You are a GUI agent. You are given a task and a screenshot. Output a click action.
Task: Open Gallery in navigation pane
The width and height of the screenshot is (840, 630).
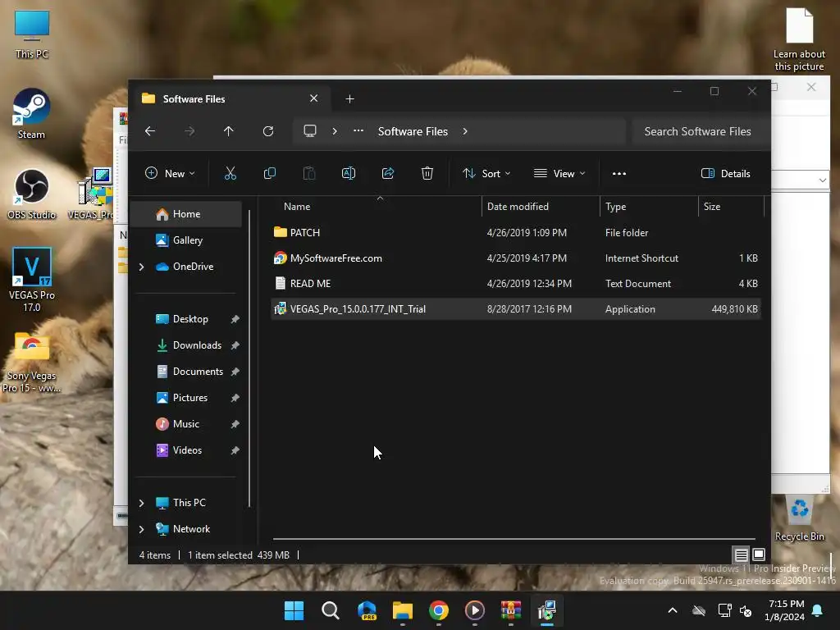[x=186, y=240]
